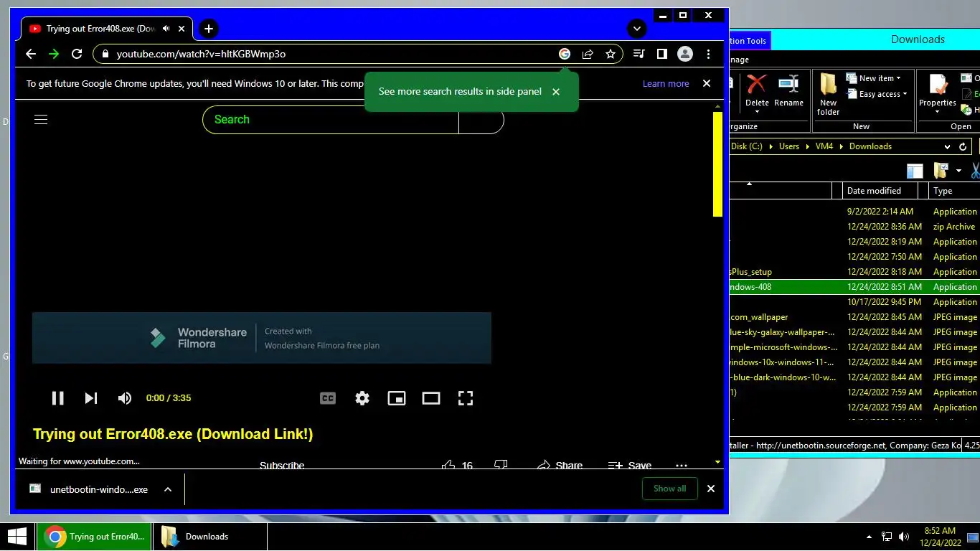The height and width of the screenshot is (551, 980).
Task: Switch to theater mode
Action: click(431, 398)
